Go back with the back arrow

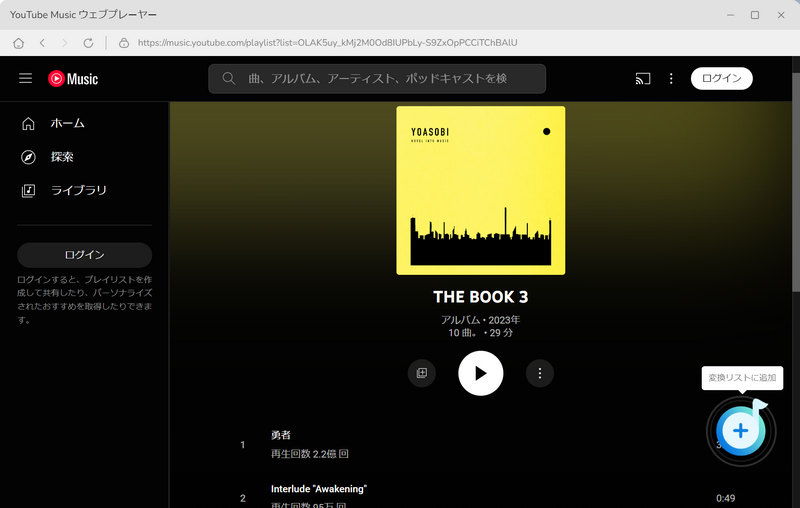[x=42, y=43]
